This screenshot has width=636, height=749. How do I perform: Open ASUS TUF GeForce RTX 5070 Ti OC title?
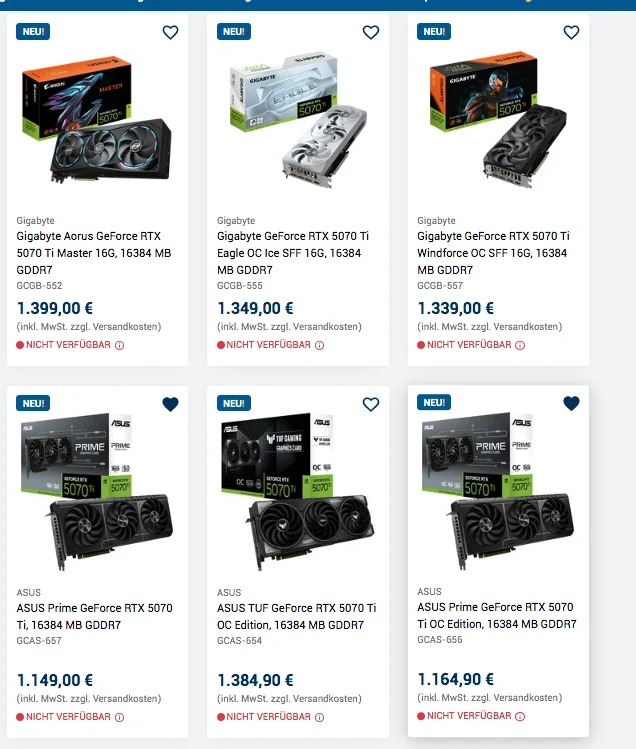pyautogui.click(x=296, y=616)
